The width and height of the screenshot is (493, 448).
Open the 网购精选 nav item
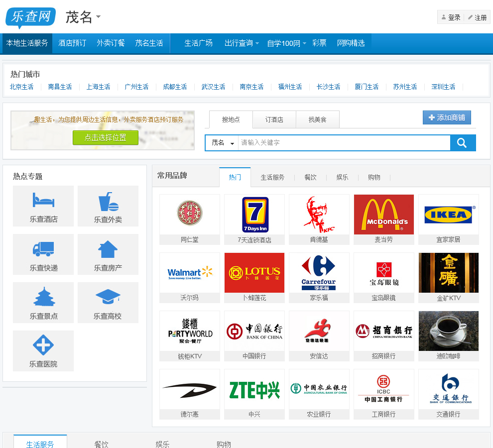pyautogui.click(x=351, y=43)
